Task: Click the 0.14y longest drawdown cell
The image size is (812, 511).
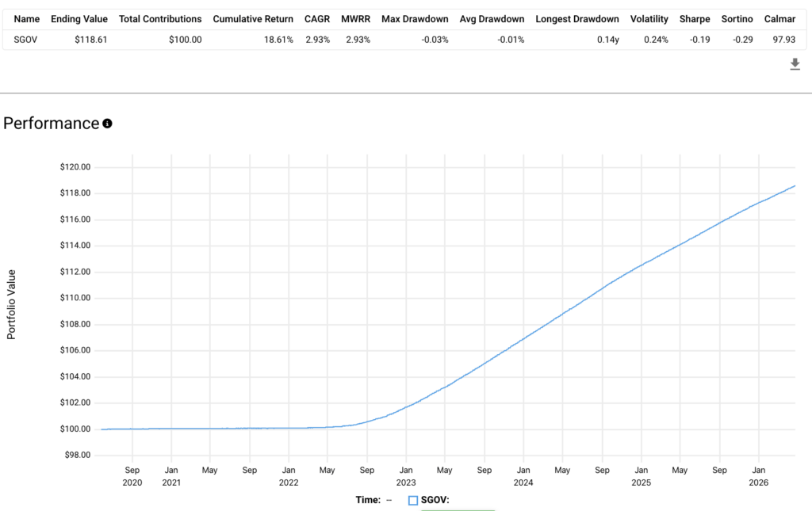Action: (607, 40)
